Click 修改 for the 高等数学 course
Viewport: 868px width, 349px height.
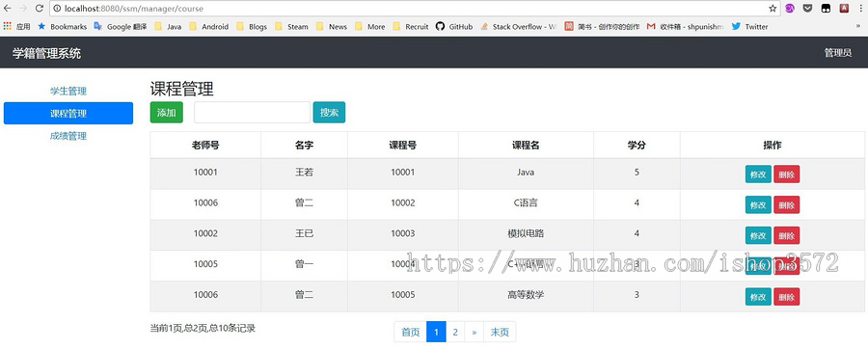coord(758,297)
